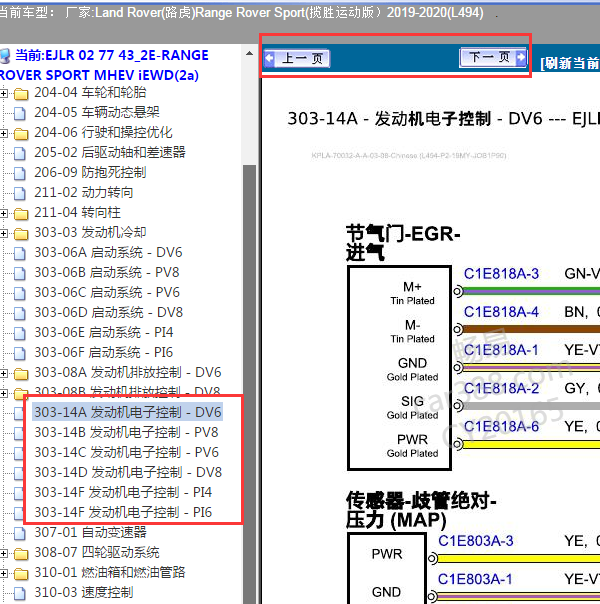Click folder icon of 204-04 车轮和轮胎
The width and height of the screenshot is (600, 604).
pyautogui.click(x=21, y=94)
